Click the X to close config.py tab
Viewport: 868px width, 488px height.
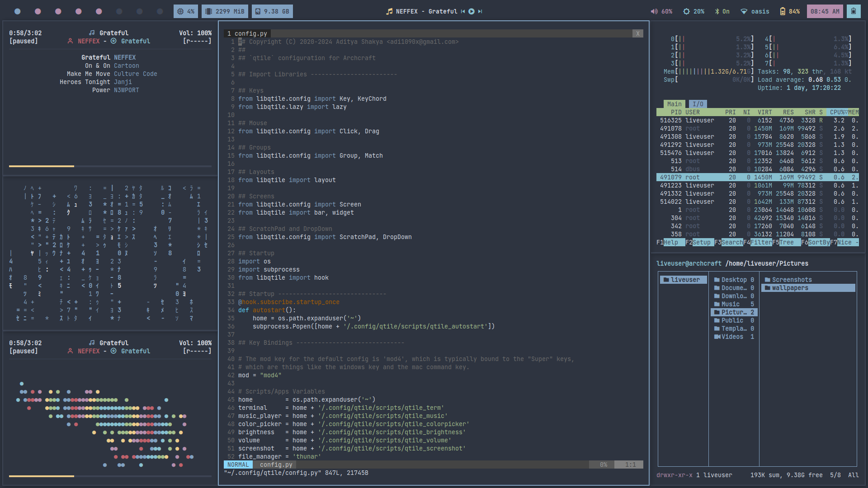637,33
